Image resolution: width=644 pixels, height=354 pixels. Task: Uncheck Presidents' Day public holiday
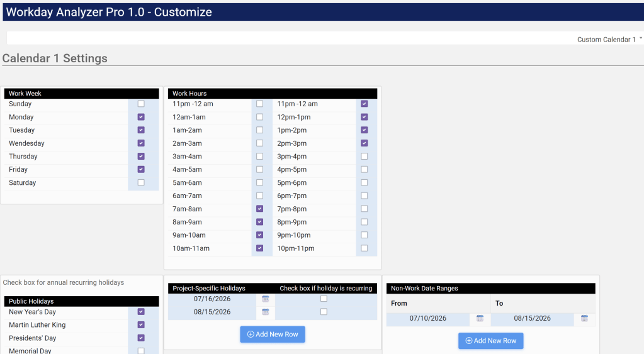click(x=141, y=338)
